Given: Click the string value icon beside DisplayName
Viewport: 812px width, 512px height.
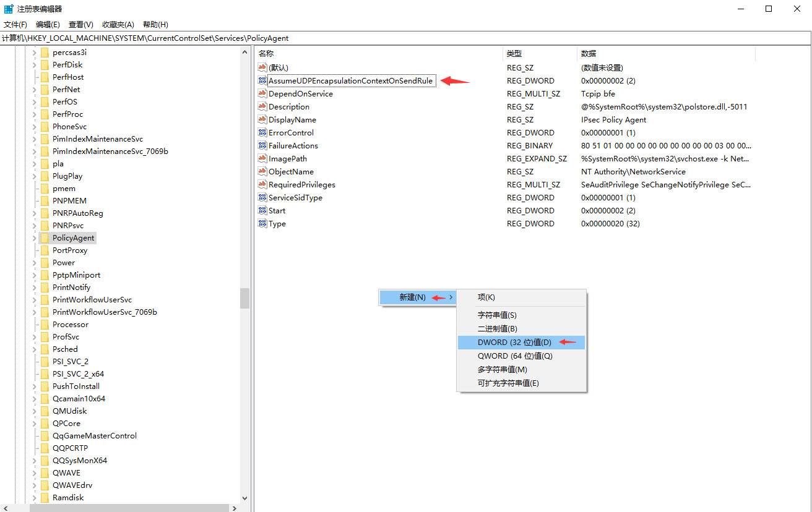Looking at the screenshot, I should click(264, 119).
